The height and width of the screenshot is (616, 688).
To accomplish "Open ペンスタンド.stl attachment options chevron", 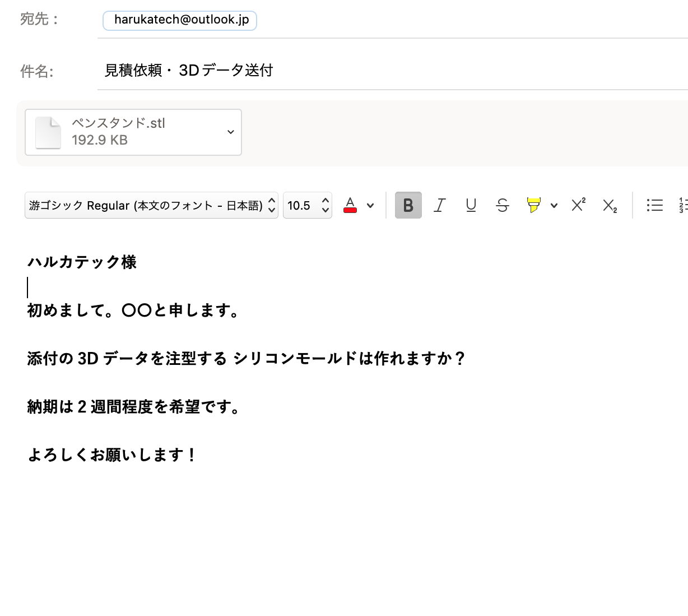I will coord(230,132).
